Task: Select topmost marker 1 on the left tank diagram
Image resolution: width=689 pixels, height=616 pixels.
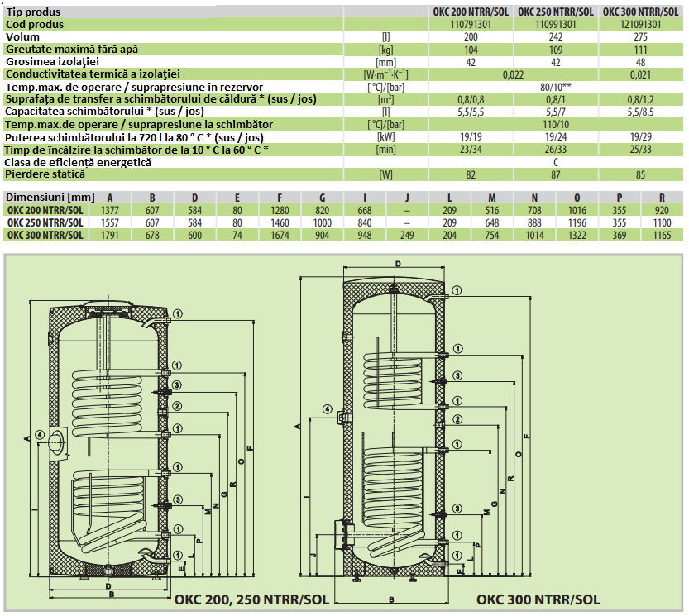Action: (x=177, y=315)
